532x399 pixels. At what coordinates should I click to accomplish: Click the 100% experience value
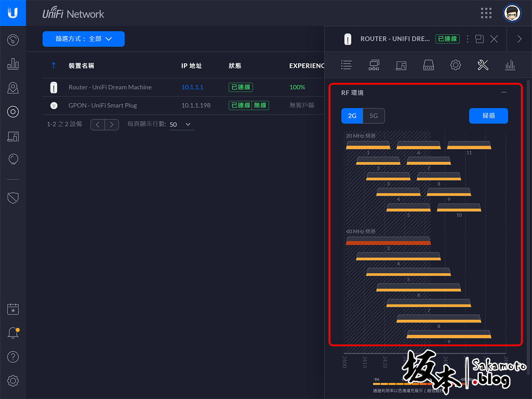coord(297,87)
